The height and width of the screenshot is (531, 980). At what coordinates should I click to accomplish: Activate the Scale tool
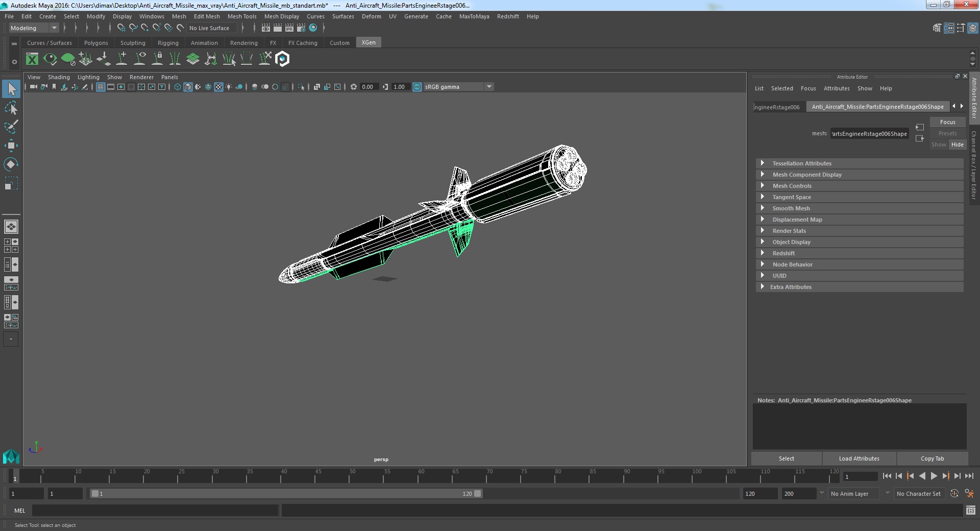click(x=11, y=183)
